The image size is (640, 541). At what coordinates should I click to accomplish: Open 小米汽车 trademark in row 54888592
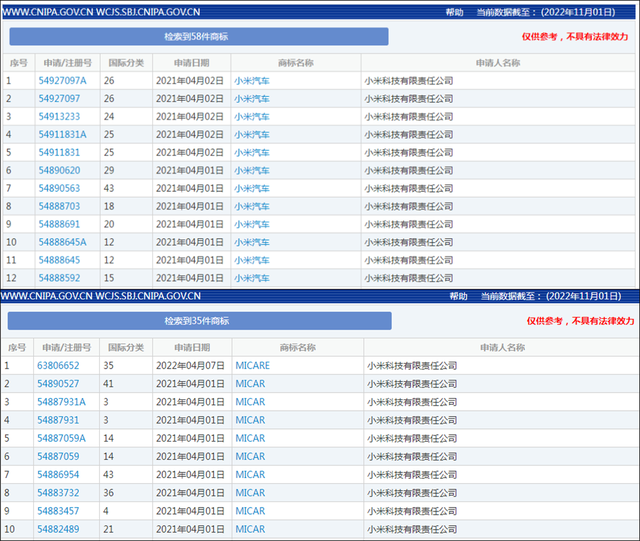click(x=252, y=278)
